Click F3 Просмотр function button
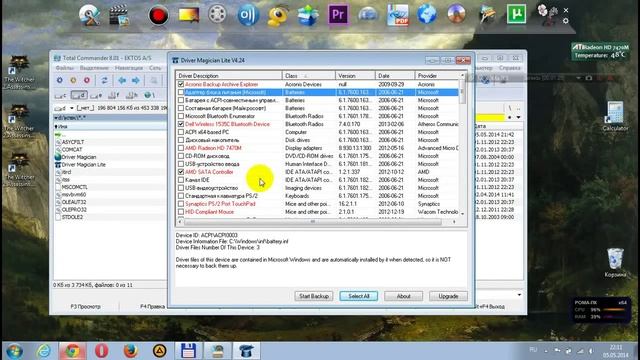The image size is (640, 360). click(85, 306)
